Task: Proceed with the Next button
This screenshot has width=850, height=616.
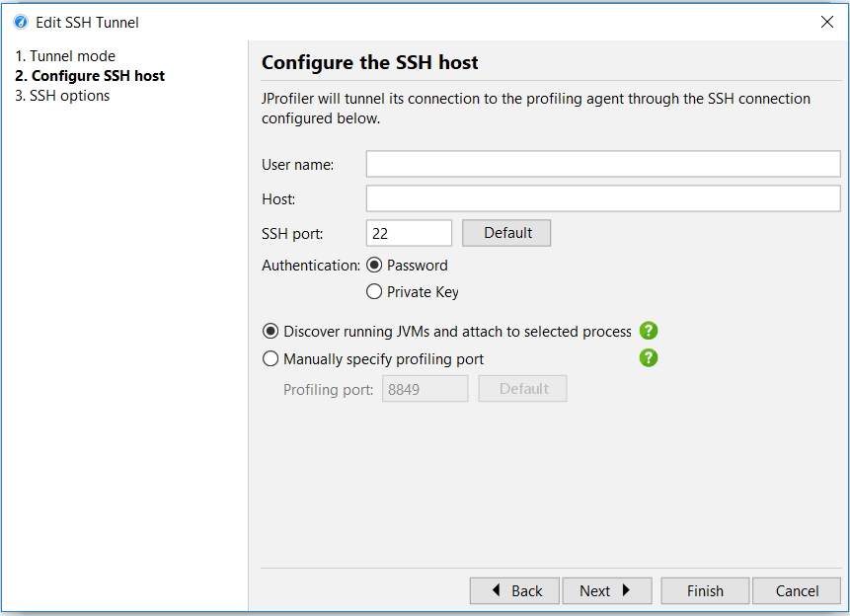Action: (607, 590)
